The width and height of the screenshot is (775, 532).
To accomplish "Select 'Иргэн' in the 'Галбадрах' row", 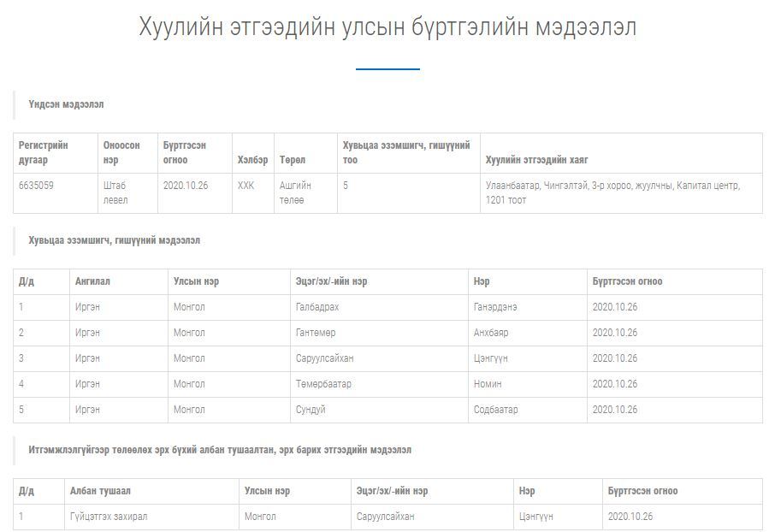I will [87, 307].
